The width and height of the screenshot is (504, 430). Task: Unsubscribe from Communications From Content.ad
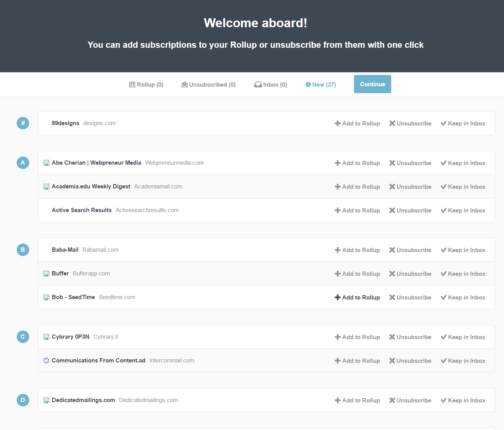tap(410, 361)
